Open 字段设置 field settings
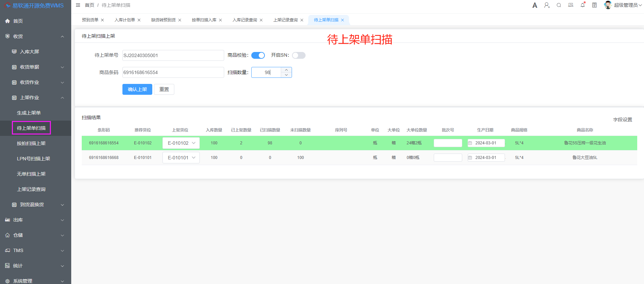644x284 pixels. click(x=623, y=120)
